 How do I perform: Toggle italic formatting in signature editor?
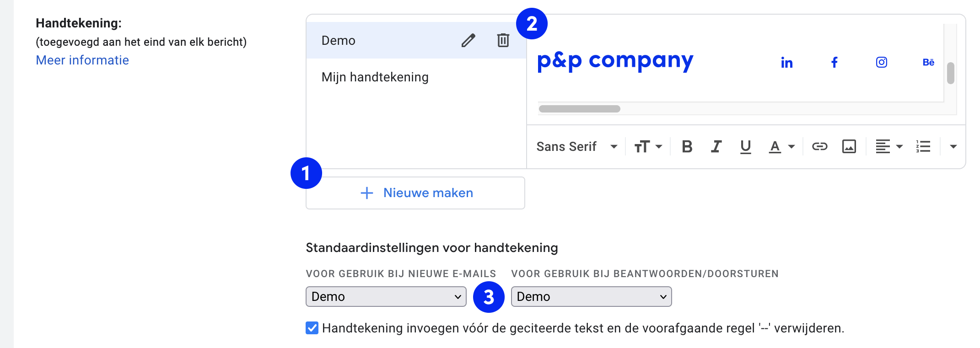[x=716, y=146]
